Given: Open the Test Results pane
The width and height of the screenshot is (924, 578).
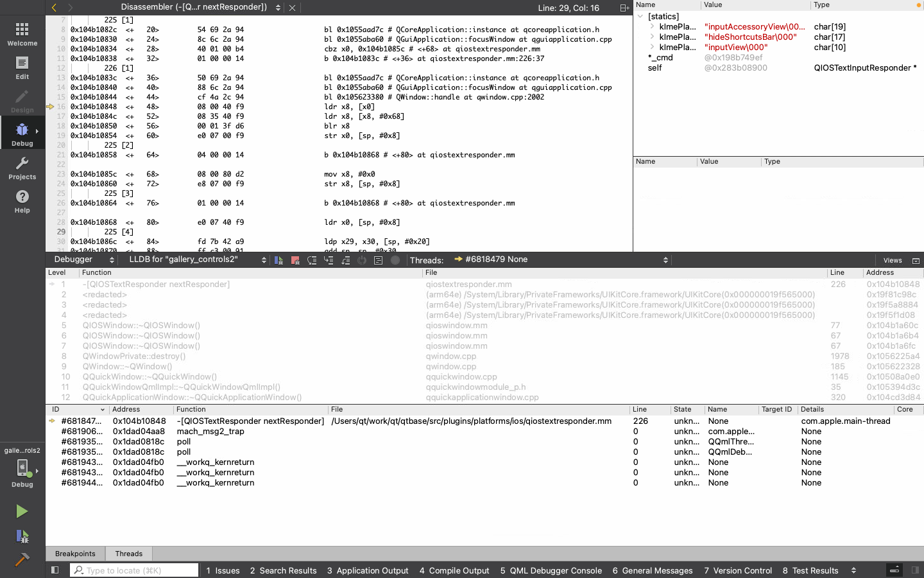Looking at the screenshot, I should point(810,570).
